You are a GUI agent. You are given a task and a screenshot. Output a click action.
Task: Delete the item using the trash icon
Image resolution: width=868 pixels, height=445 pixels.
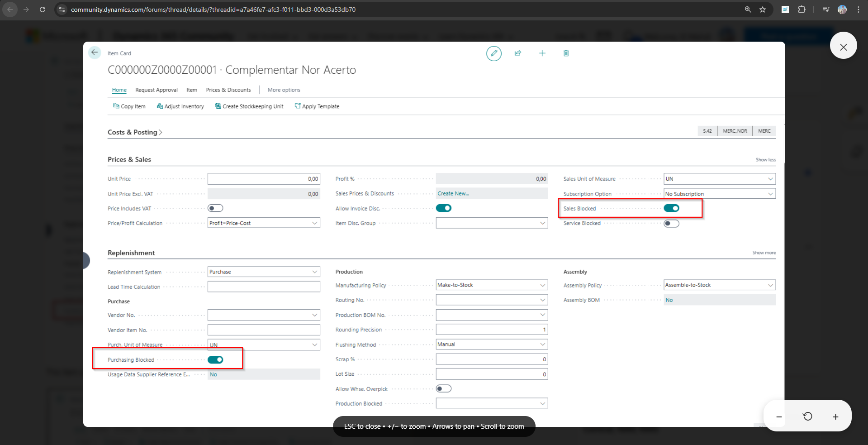[x=566, y=53]
